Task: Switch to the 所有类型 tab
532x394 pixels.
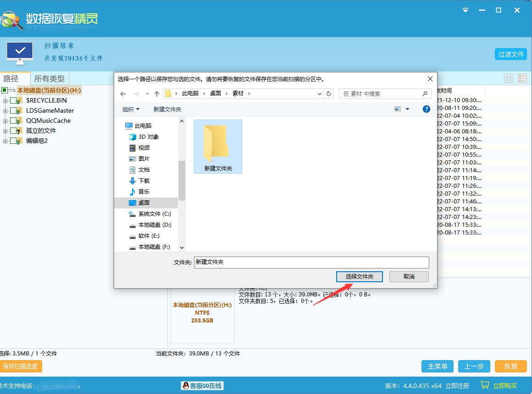Action: [50, 78]
